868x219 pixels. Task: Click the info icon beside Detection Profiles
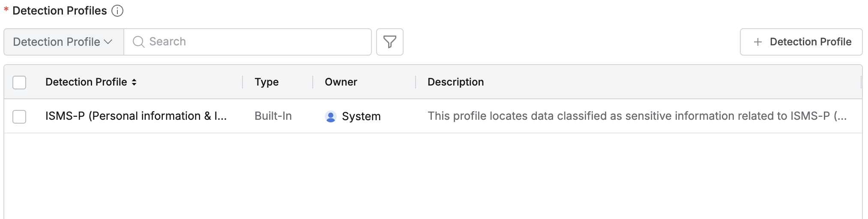pyautogui.click(x=117, y=11)
